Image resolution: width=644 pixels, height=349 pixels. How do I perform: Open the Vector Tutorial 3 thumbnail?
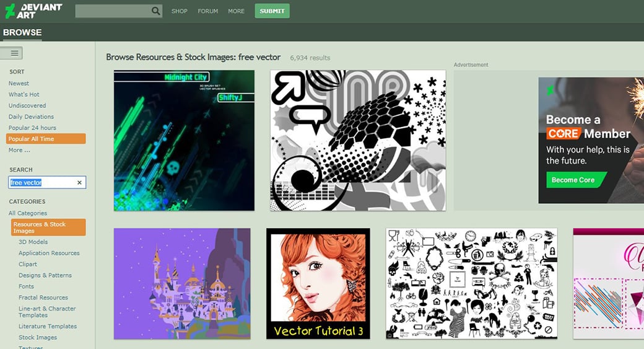pyautogui.click(x=318, y=284)
